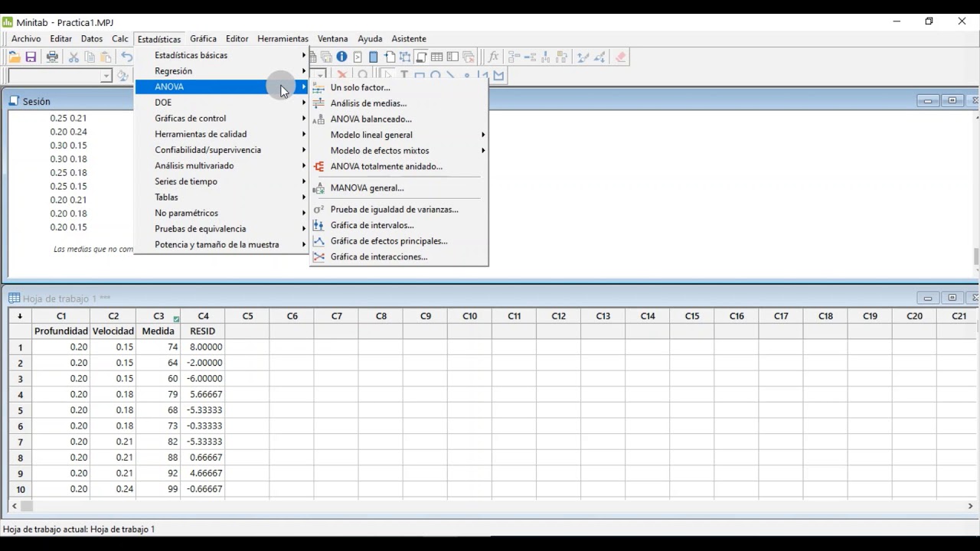Copy selection with the copy toolbar icon
The width and height of the screenshot is (980, 551).
(90, 57)
